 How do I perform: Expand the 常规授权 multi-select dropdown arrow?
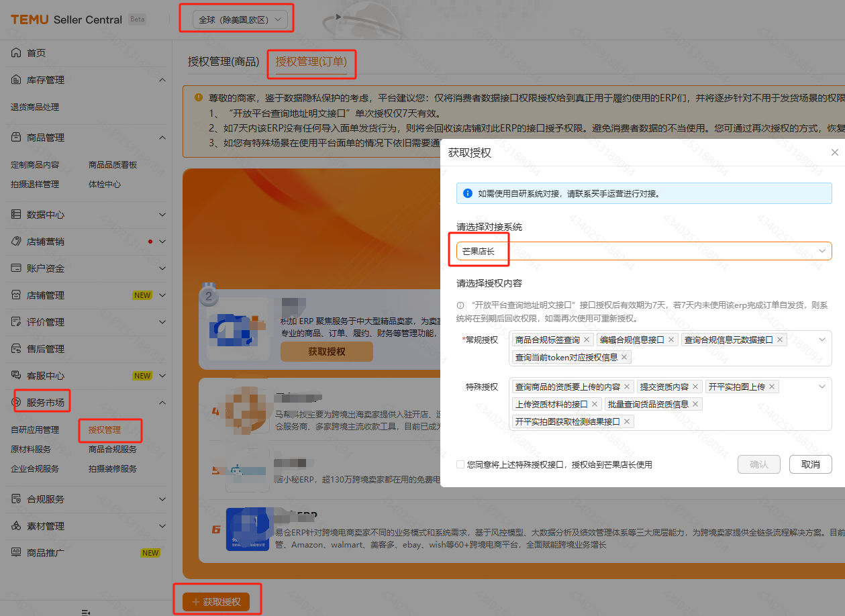click(x=822, y=340)
